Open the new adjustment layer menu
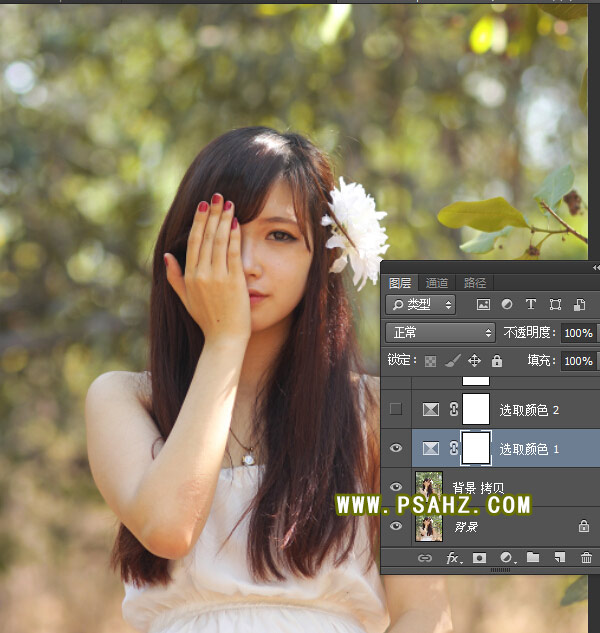 click(x=506, y=557)
